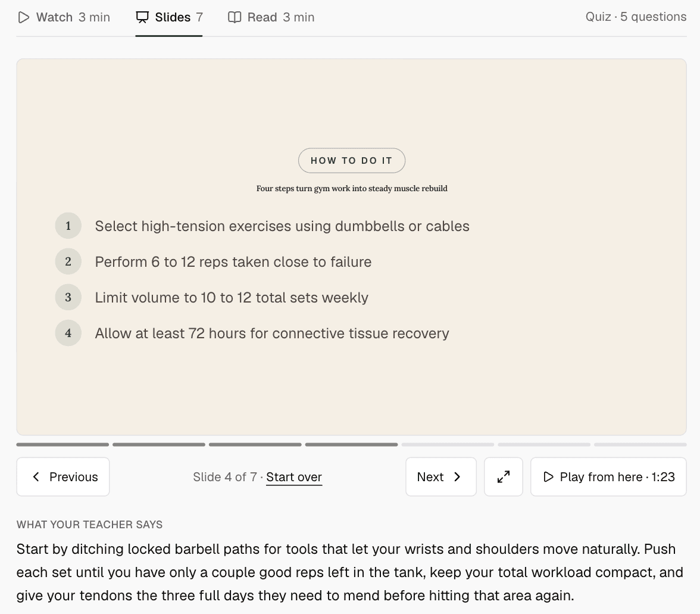
Task: Click the book icon beside Read
Action: (x=235, y=17)
